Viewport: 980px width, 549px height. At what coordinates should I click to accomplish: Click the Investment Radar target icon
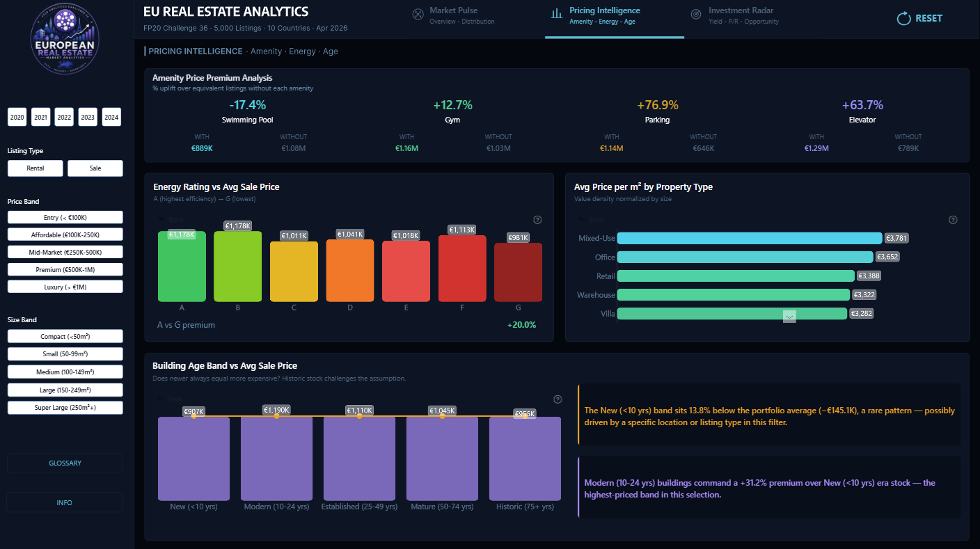pos(696,15)
